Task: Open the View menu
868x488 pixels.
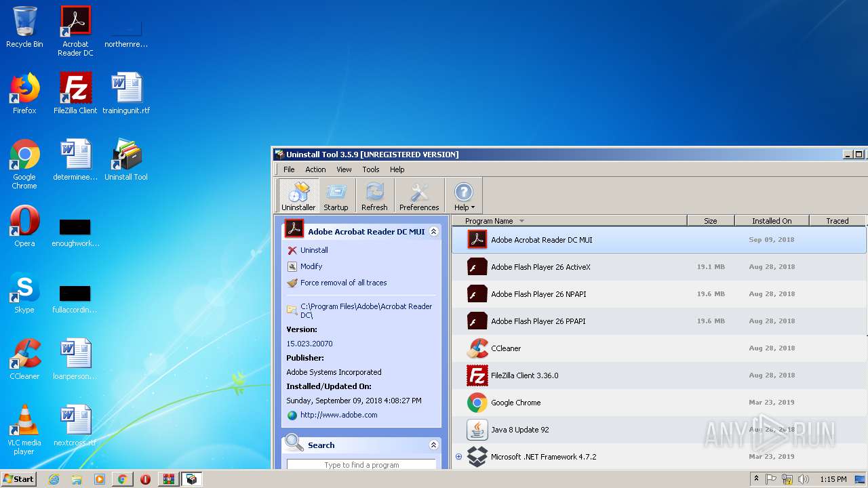Action: click(x=344, y=169)
